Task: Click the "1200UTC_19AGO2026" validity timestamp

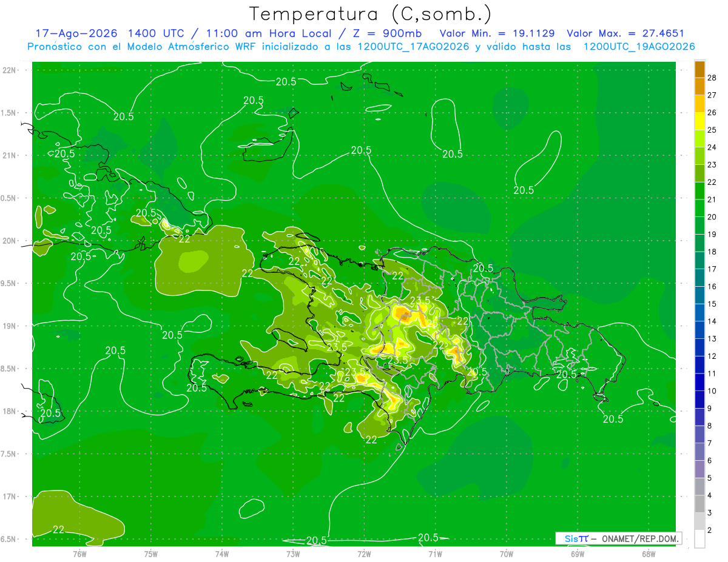Action: pyautogui.click(x=639, y=47)
